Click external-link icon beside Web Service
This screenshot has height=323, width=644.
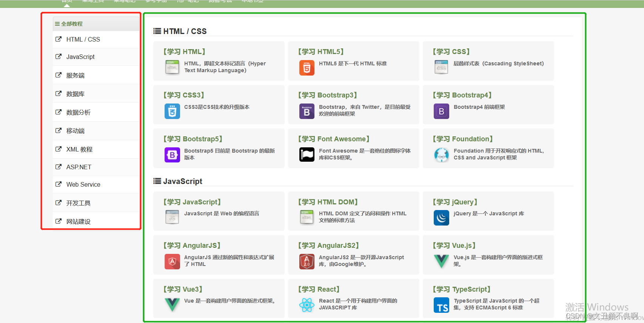[59, 184]
